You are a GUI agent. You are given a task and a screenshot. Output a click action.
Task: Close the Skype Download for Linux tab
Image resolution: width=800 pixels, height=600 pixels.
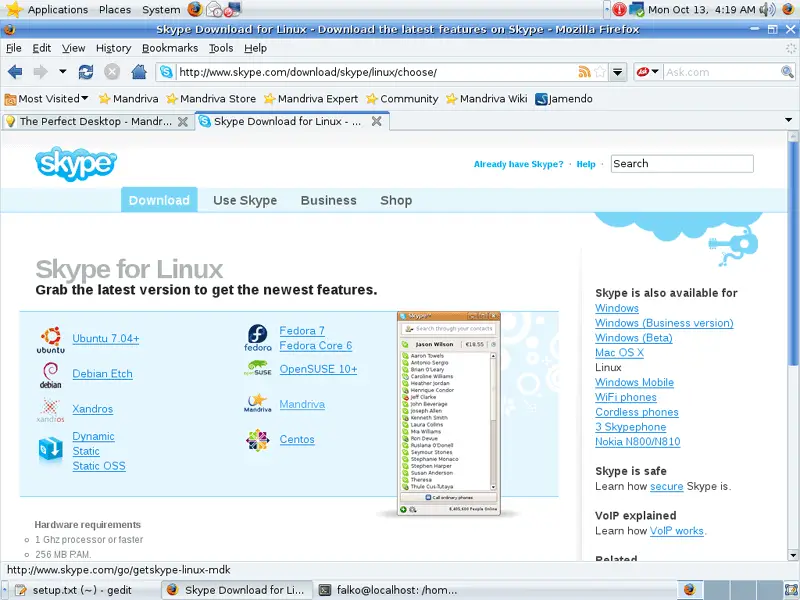tap(377, 121)
